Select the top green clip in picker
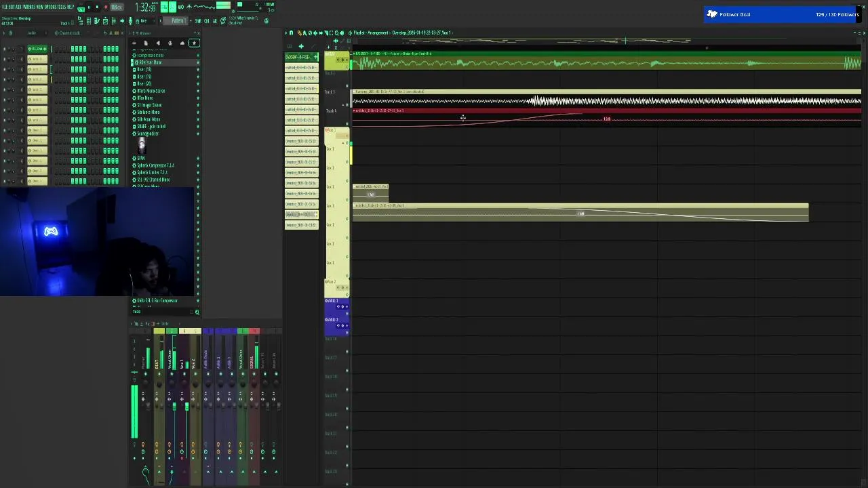The image size is (868, 488). tap(302, 57)
